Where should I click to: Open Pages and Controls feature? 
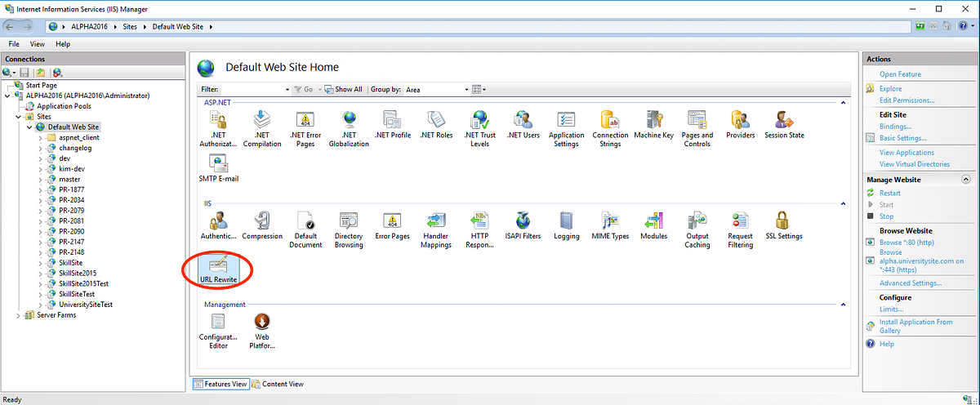(697, 129)
